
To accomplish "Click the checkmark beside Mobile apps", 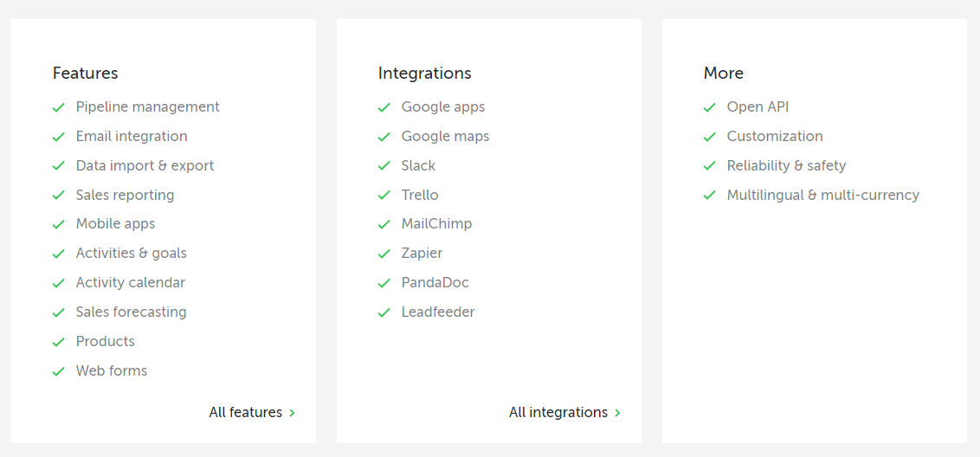I will click(x=59, y=224).
